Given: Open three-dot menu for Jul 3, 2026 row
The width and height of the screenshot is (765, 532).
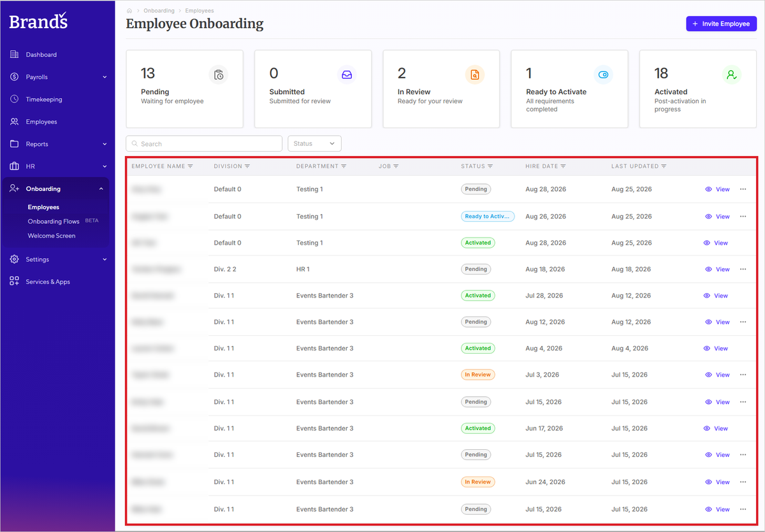Looking at the screenshot, I should [x=743, y=375].
